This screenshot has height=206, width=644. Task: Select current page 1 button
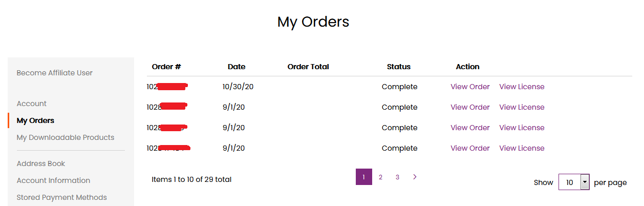(x=364, y=177)
